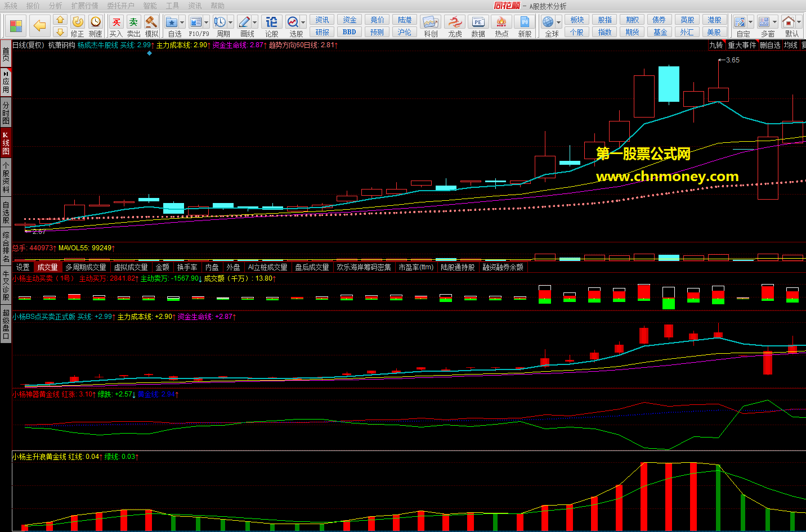
Task: Click the 测速 clock icon
Action: (x=96, y=22)
